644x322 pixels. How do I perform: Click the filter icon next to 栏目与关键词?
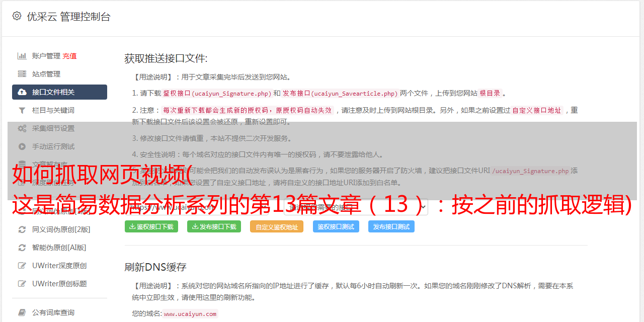tap(22, 110)
